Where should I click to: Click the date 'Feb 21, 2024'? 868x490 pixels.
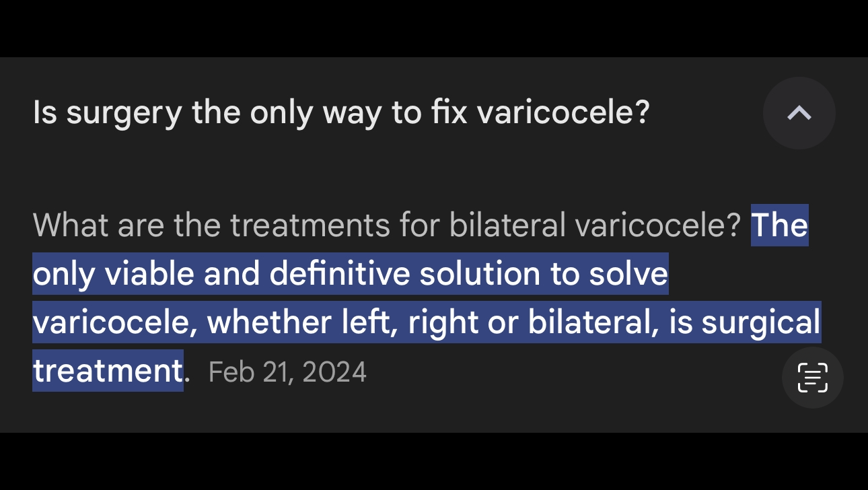click(287, 372)
